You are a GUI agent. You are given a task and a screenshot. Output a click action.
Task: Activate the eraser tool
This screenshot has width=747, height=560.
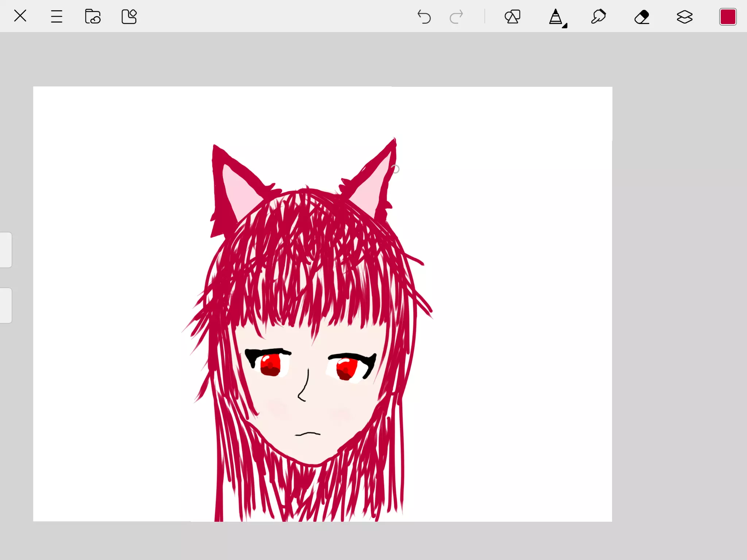(642, 17)
